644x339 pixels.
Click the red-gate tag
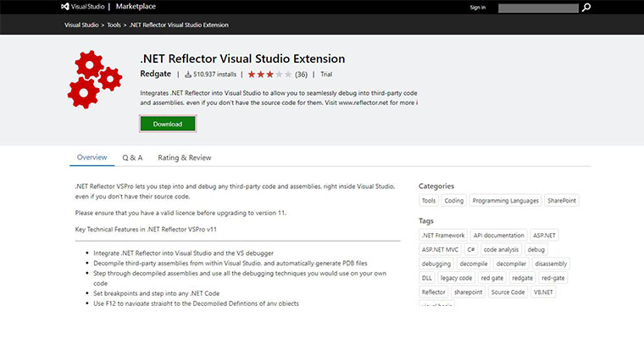click(553, 278)
